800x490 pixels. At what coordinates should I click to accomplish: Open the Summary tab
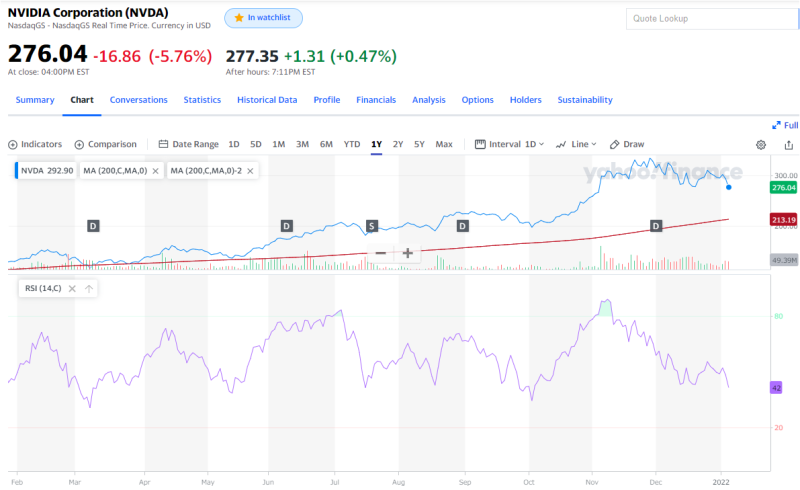click(x=35, y=100)
